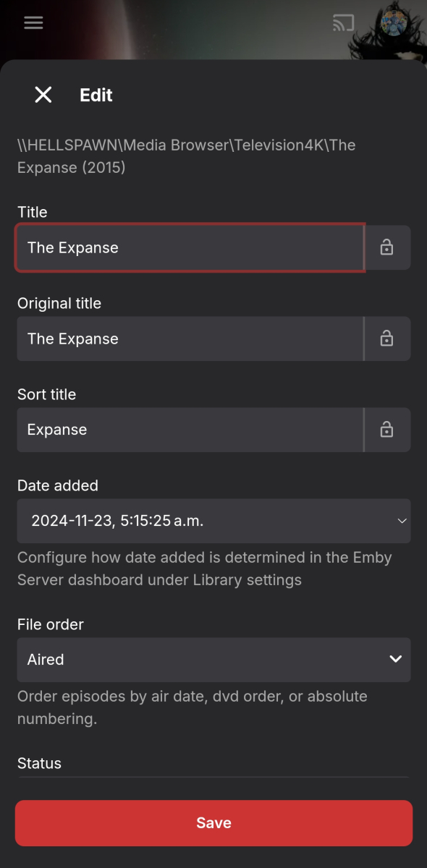Click the Status section heading
The height and width of the screenshot is (868, 427).
point(39,763)
